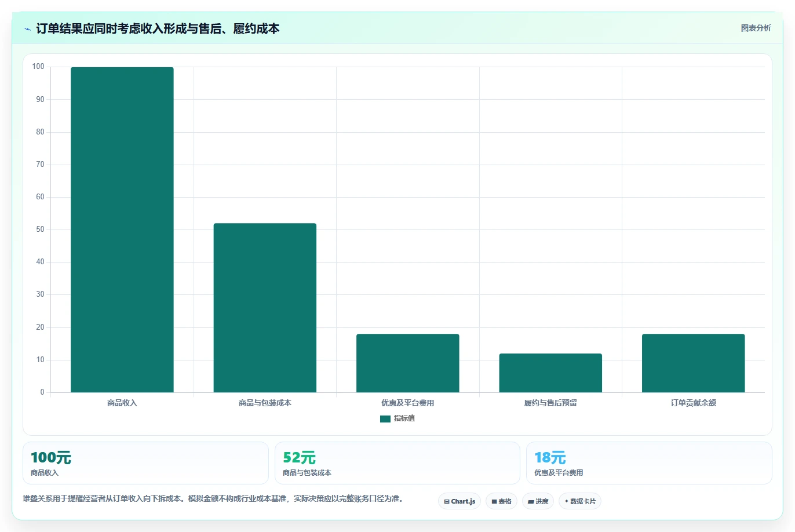The height and width of the screenshot is (532, 795).
Task: Click the 表格 tag
Action: pyautogui.click(x=501, y=501)
